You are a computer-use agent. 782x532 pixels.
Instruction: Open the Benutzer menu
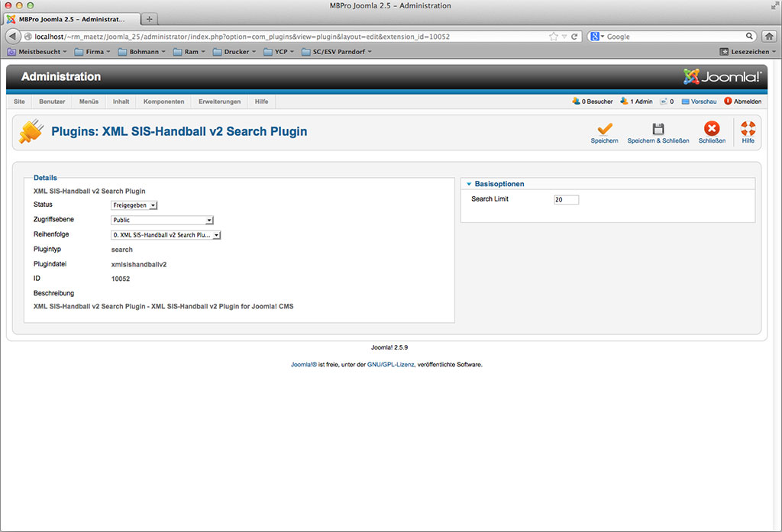point(52,102)
